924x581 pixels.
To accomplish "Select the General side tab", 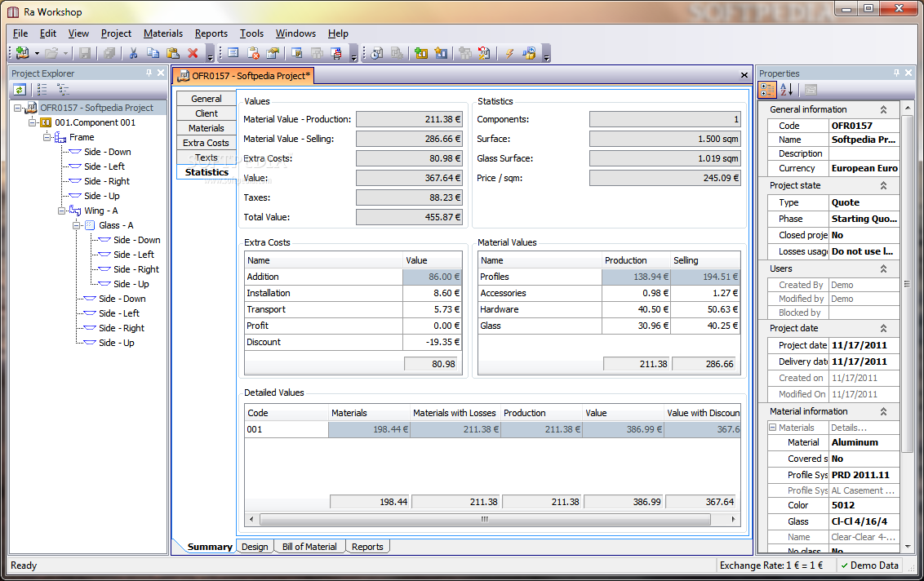I will click(x=207, y=99).
